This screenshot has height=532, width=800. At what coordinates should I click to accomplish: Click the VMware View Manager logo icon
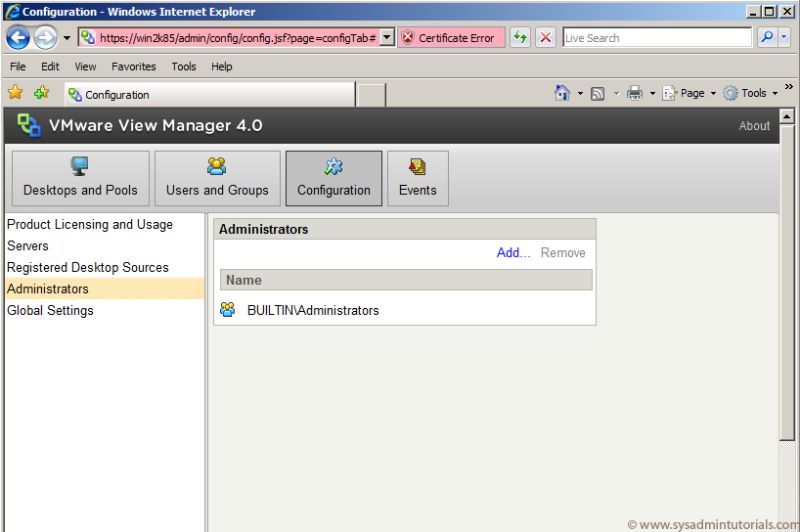(29, 125)
